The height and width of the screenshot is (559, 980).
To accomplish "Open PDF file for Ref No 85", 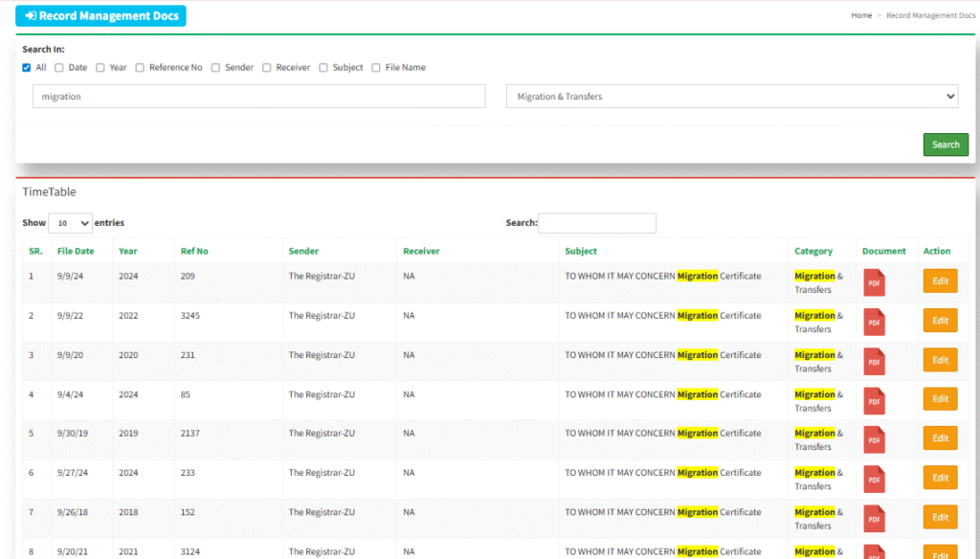I will pos(874,401).
